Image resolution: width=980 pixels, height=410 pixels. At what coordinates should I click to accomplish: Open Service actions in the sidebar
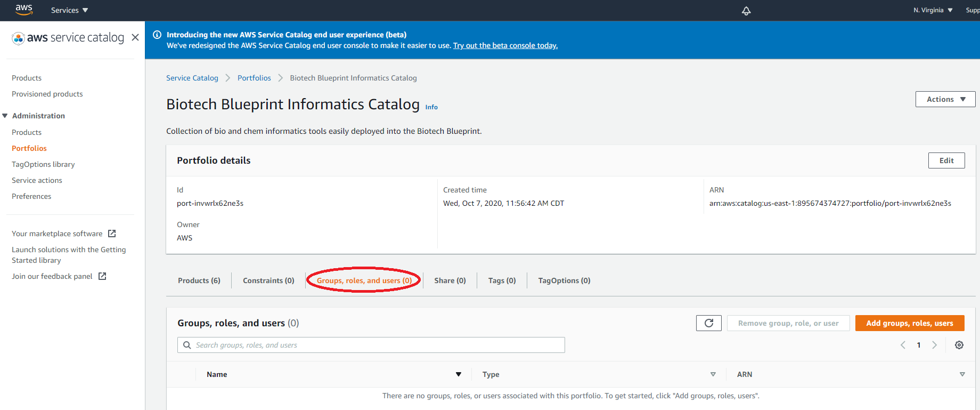37,180
